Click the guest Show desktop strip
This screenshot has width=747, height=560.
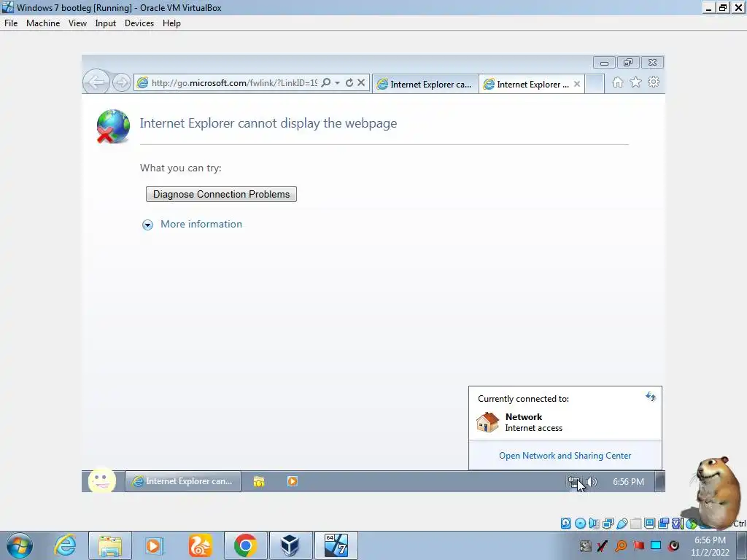click(x=659, y=481)
